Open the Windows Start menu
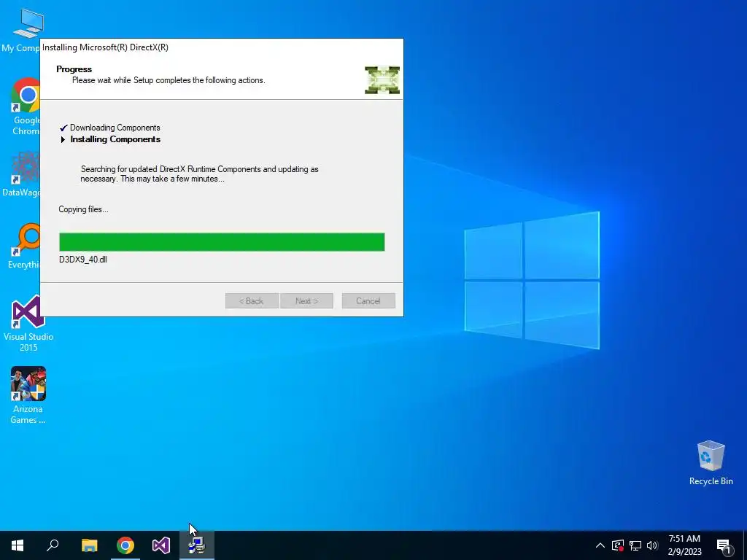Screen dimensions: 747x560 pos(18,545)
